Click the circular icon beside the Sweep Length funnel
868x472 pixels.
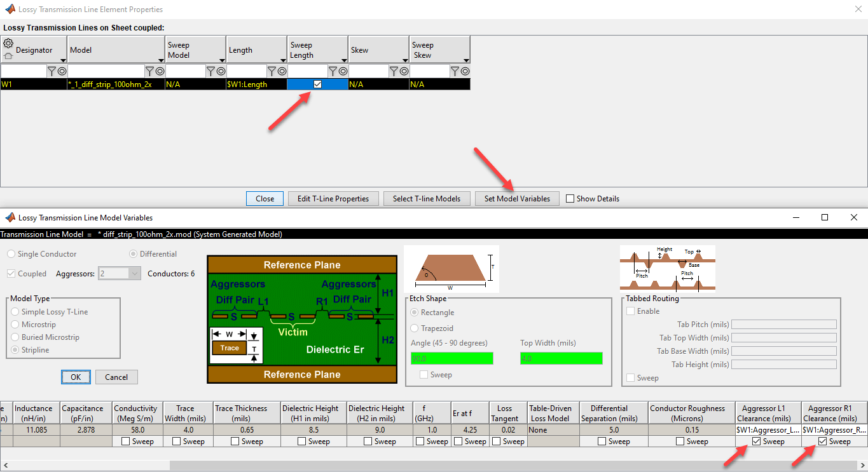pyautogui.click(x=343, y=71)
